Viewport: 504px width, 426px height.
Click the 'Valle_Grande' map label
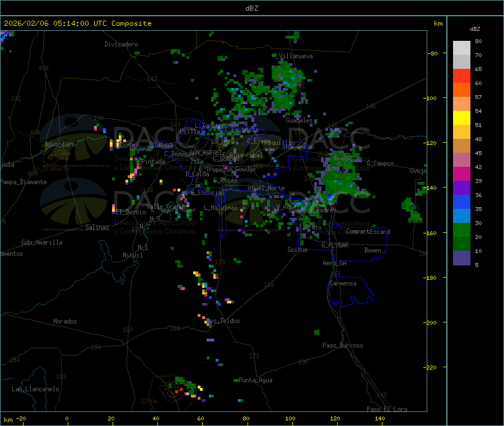pos(166,207)
